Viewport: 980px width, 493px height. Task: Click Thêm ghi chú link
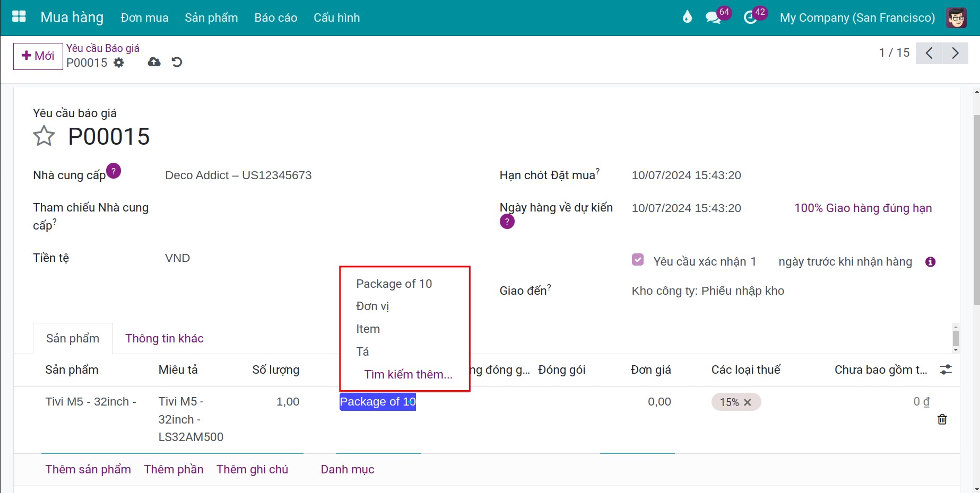252,470
